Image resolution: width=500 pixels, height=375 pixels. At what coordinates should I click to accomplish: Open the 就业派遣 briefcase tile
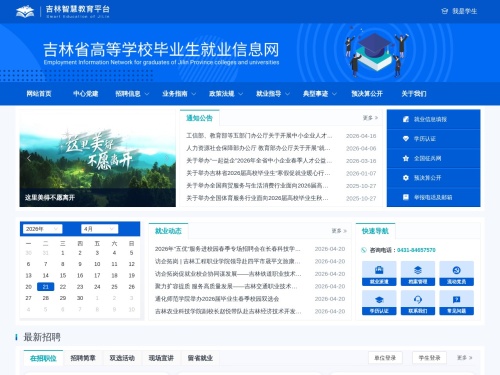coord(379,273)
